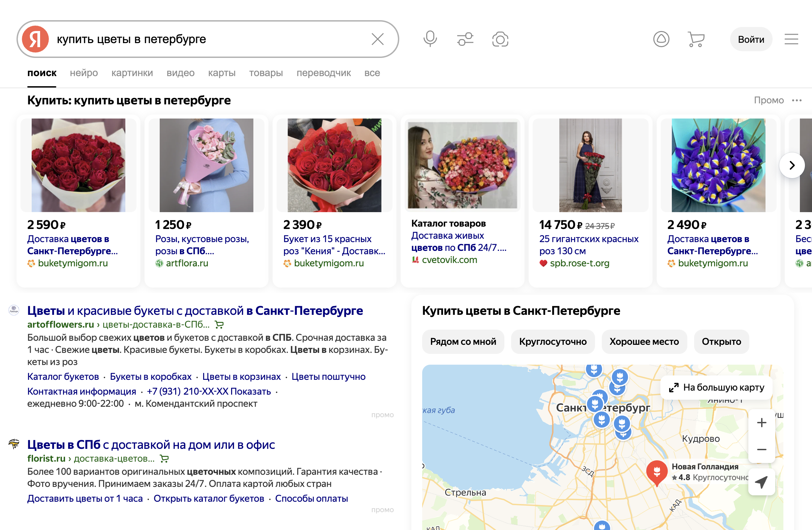Screen dimensions: 812x530
Task: Start voice search with microphone icon
Action: click(430, 39)
